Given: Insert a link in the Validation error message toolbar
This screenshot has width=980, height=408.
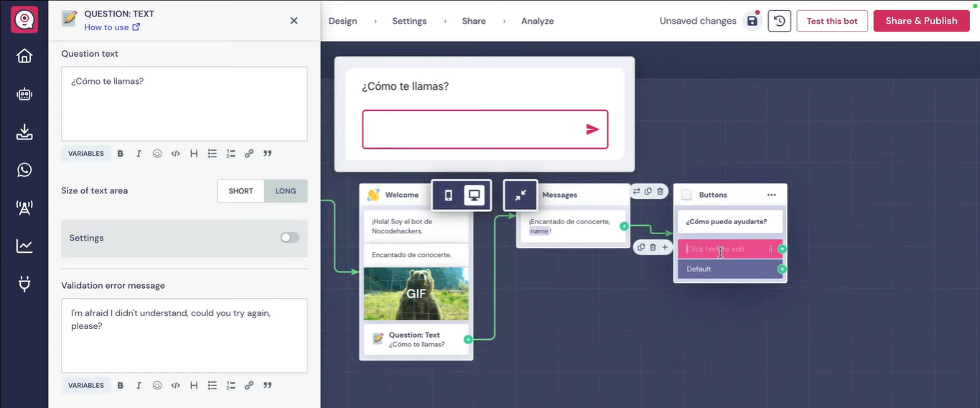Looking at the screenshot, I should pyautogui.click(x=249, y=385).
